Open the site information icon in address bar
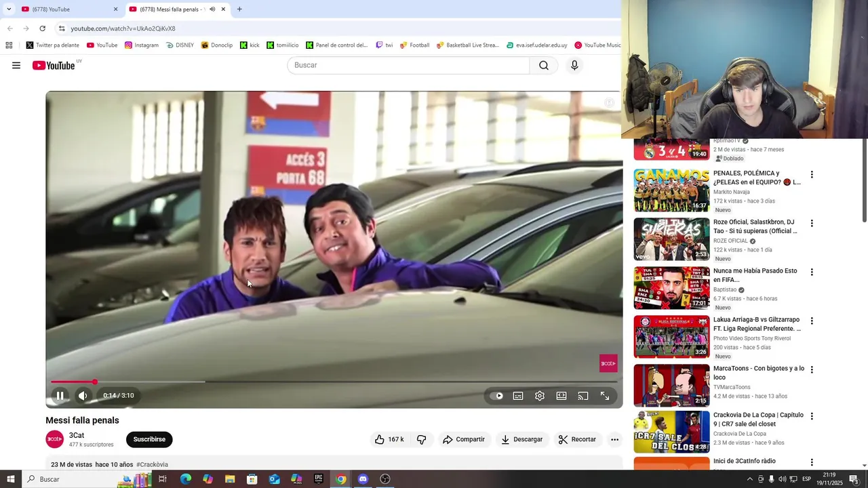The height and width of the screenshot is (488, 868). pos(61,28)
